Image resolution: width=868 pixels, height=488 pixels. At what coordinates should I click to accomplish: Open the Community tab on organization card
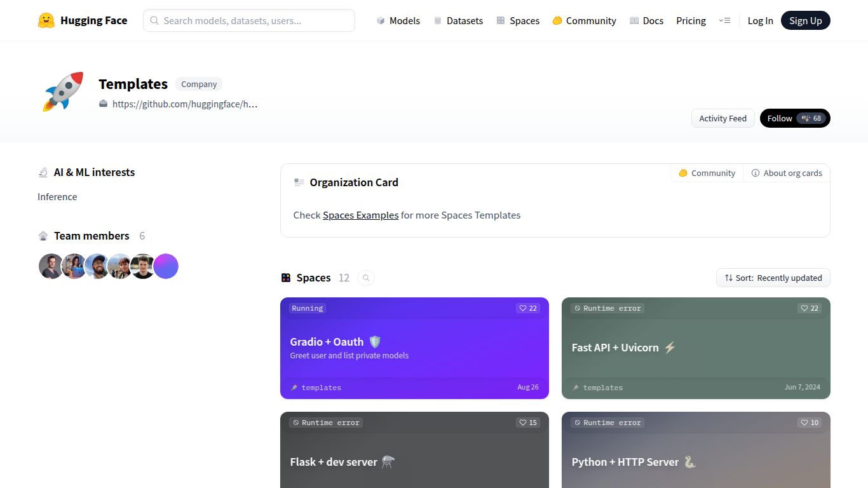707,173
